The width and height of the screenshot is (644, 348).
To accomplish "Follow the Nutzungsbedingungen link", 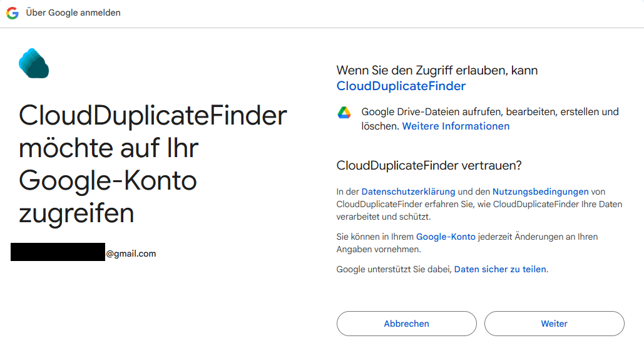I will pos(540,192).
